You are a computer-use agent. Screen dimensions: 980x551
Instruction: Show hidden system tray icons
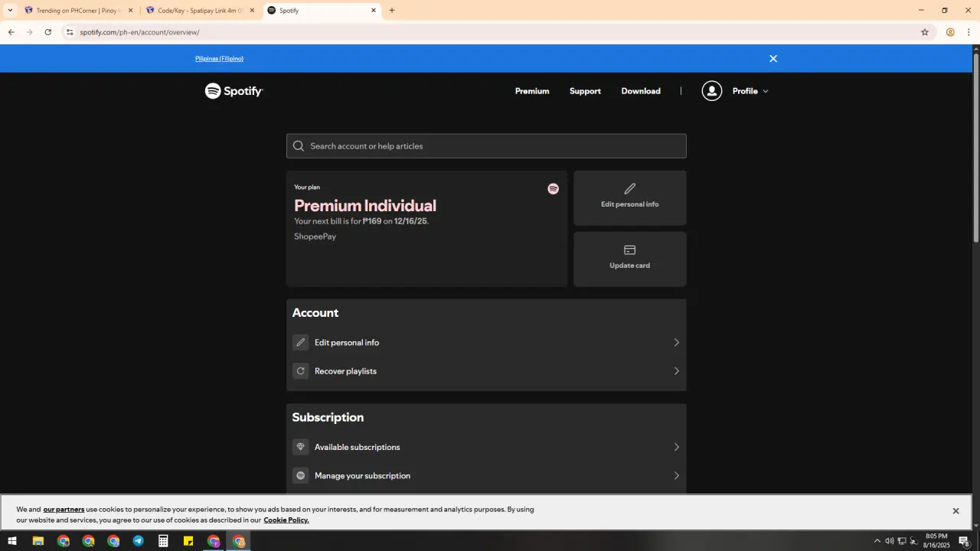coord(877,541)
